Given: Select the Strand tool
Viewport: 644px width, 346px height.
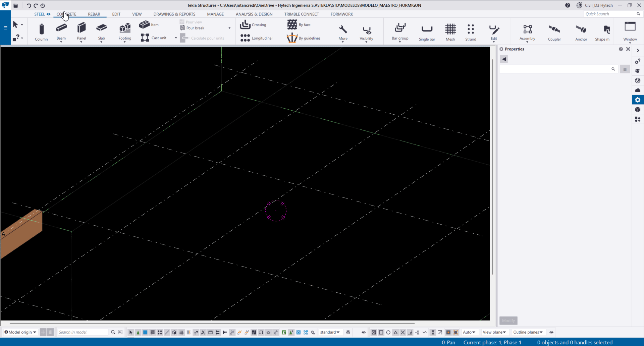Looking at the screenshot, I should tap(470, 32).
